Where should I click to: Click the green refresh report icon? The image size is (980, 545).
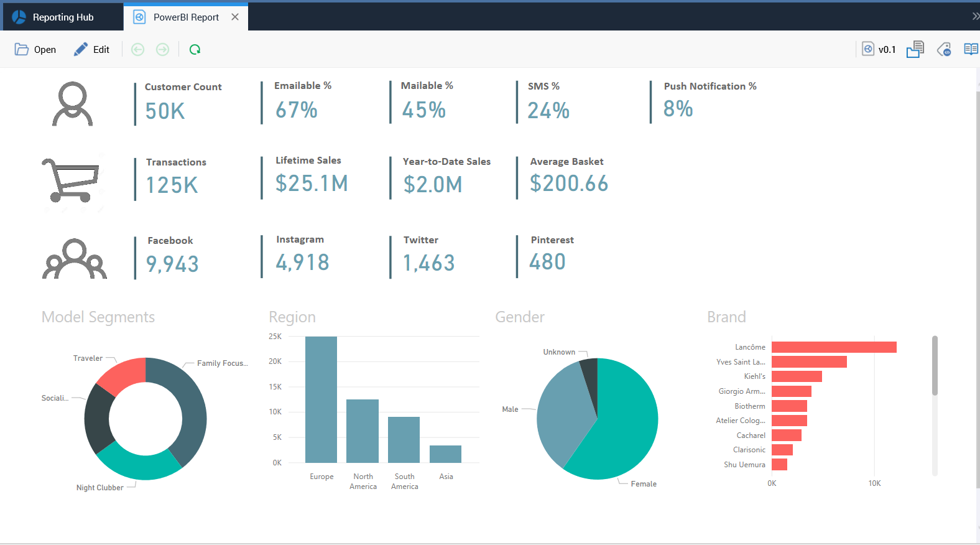coord(195,50)
